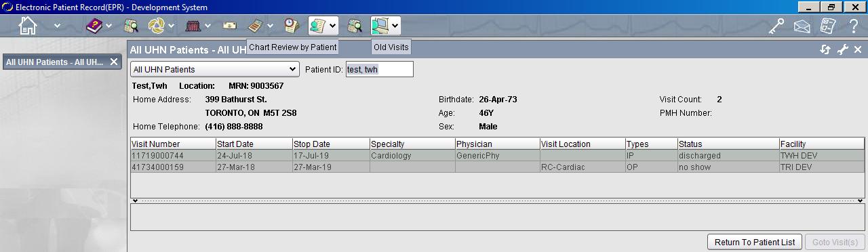Click the GenericPhy physician cell
This screenshot has width=868, height=252.
click(x=497, y=156)
